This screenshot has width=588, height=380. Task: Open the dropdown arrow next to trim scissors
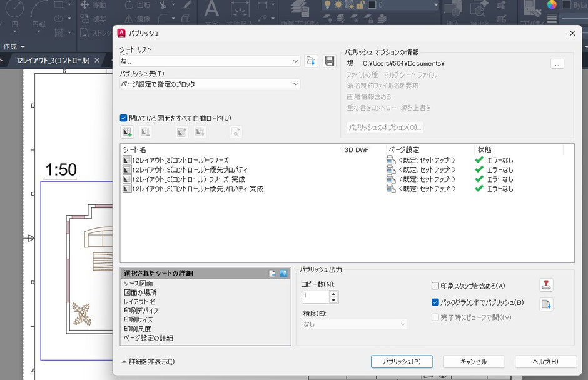[173, 5]
